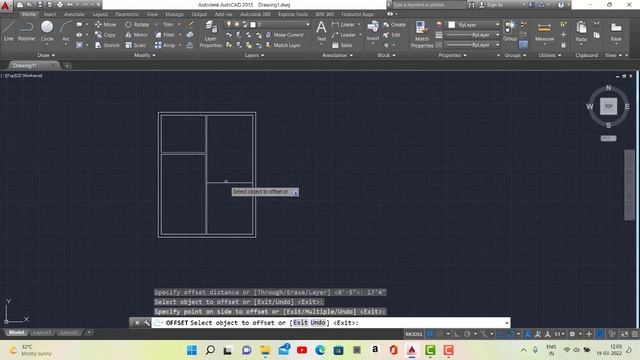Image resolution: width=640 pixels, height=360 pixels.
Task: Expand the Draw panel
Action: tap(46, 55)
